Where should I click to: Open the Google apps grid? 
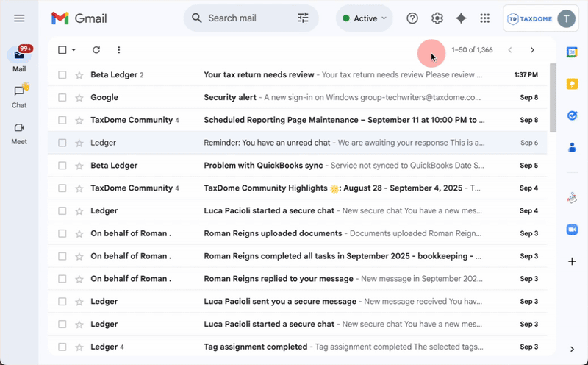click(x=484, y=18)
